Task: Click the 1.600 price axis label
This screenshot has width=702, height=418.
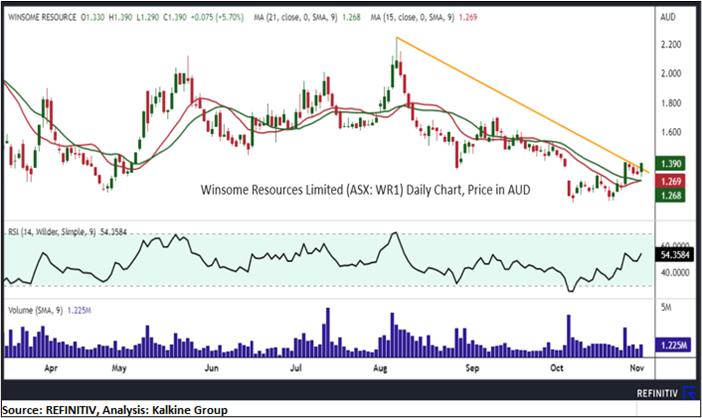Action: (x=671, y=132)
